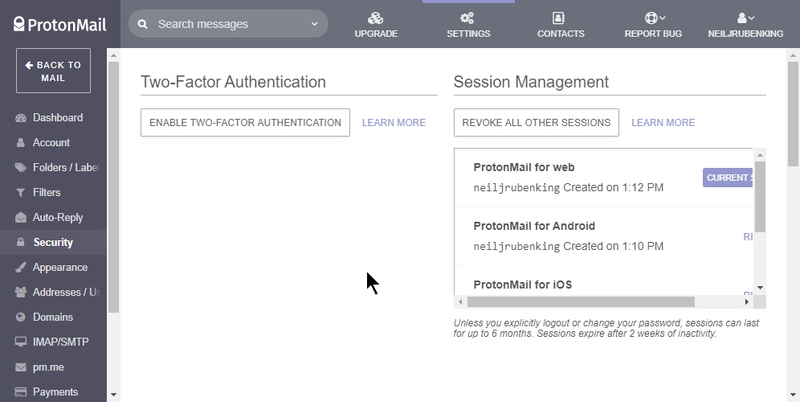Click the Addresses / Users group icon
Screen dimensions: 800x402
[x=20, y=292]
